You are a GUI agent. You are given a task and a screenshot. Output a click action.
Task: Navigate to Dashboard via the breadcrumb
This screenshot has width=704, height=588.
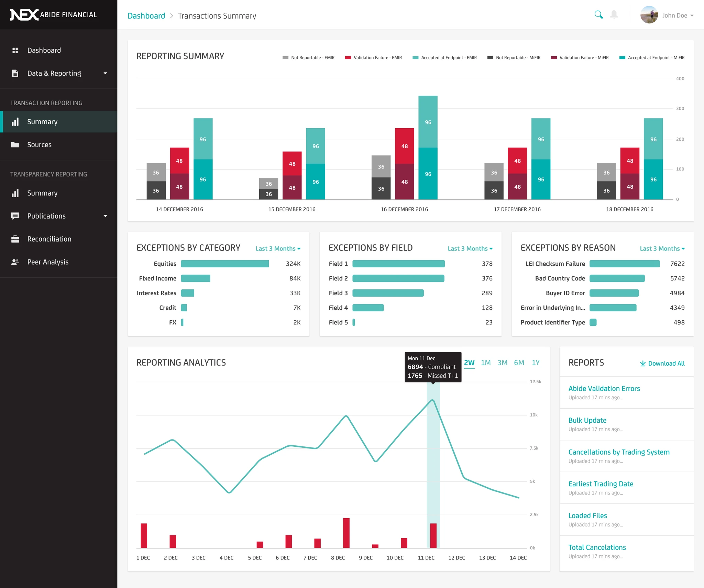point(146,15)
